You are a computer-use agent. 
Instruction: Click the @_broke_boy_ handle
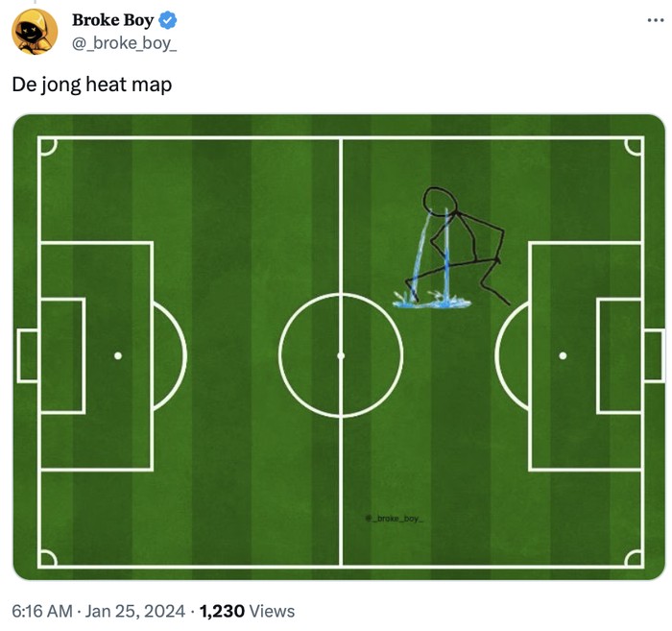(x=124, y=41)
